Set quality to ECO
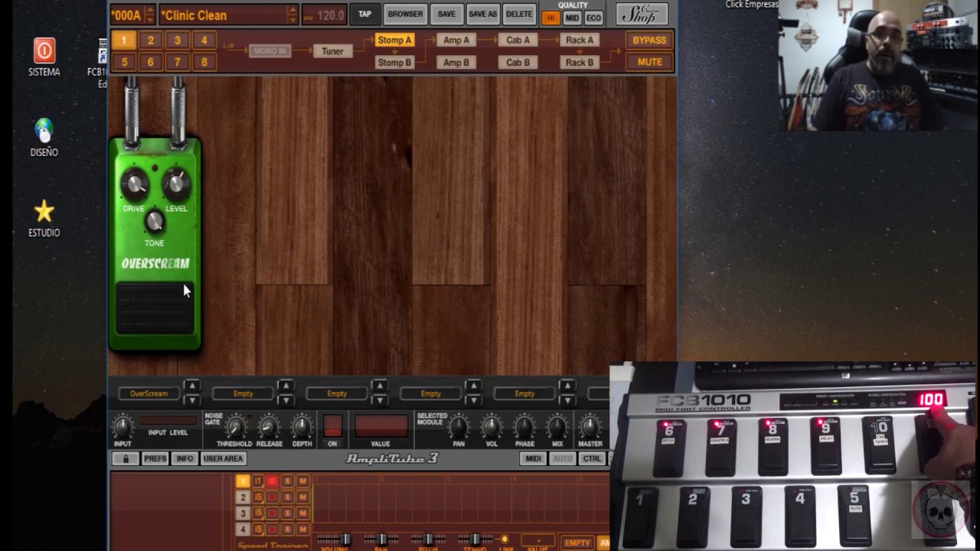This screenshot has width=980, height=551. (593, 18)
